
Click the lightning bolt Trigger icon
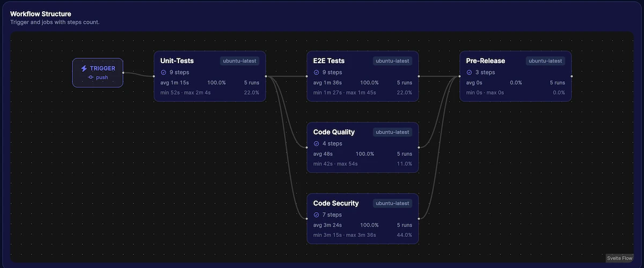click(84, 69)
